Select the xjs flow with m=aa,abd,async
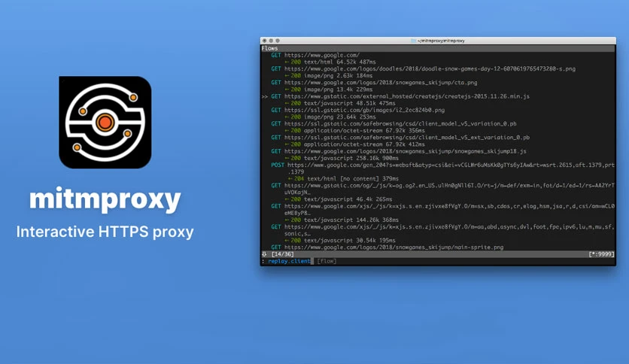Viewport: 629px width, 364px height. (x=443, y=230)
